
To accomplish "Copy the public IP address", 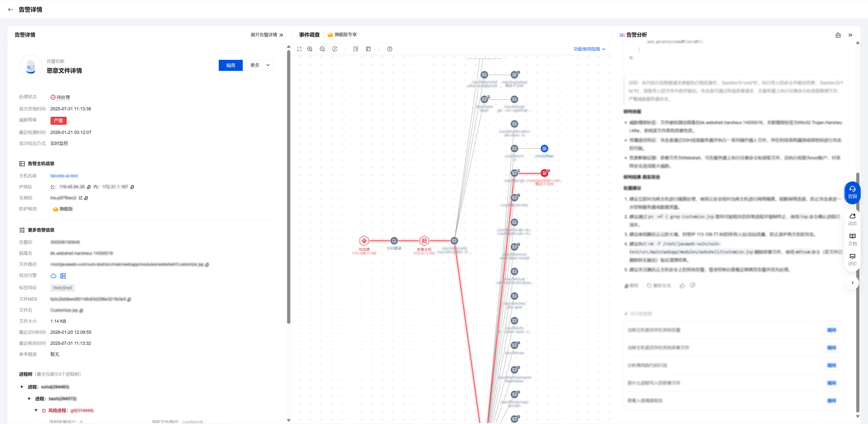I will 89,187.
